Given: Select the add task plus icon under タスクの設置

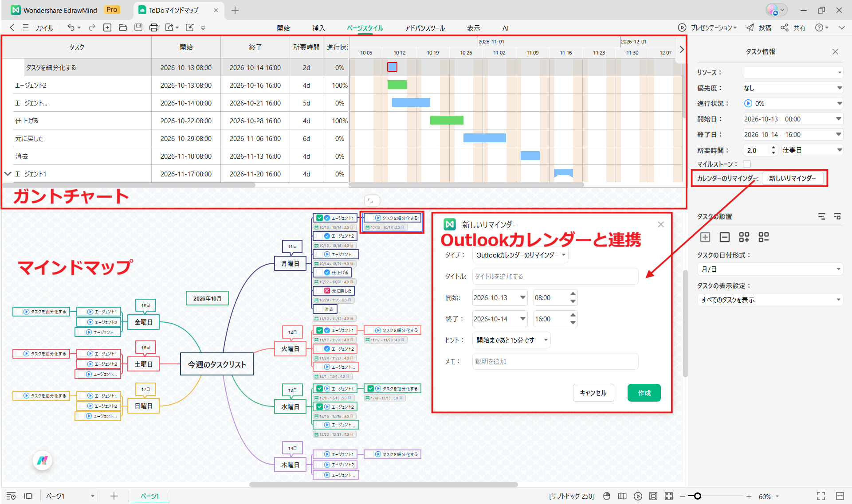Looking at the screenshot, I should (x=705, y=237).
